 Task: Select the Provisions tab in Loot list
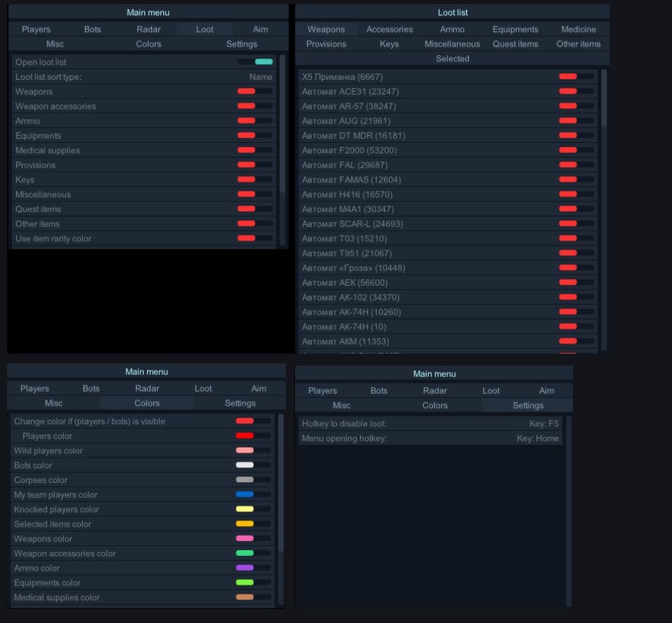point(326,44)
